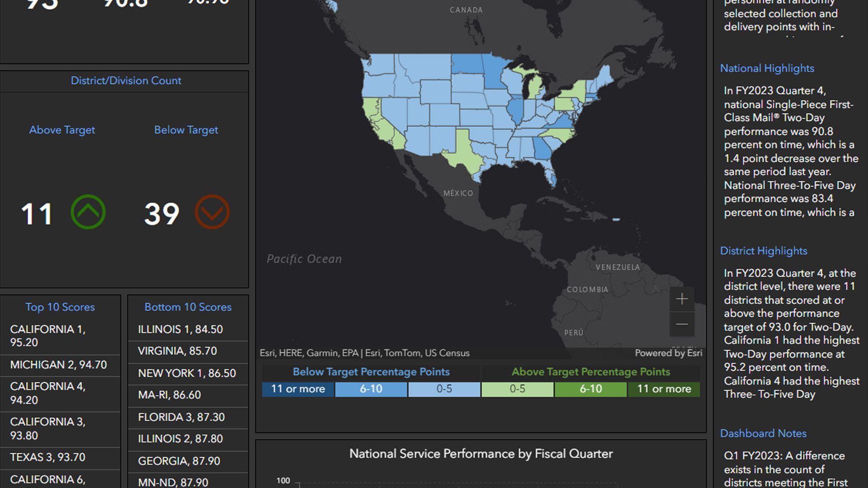This screenshot has height=488, width=868.
Task: Click the map zoom out minus button
Action: (x=682, y=324)
